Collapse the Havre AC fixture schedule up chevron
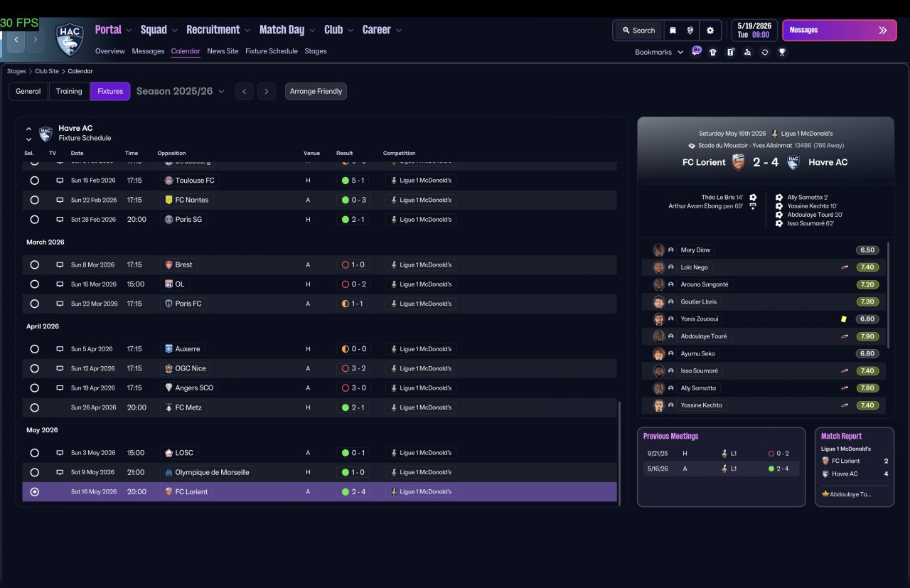 (28, 129)
